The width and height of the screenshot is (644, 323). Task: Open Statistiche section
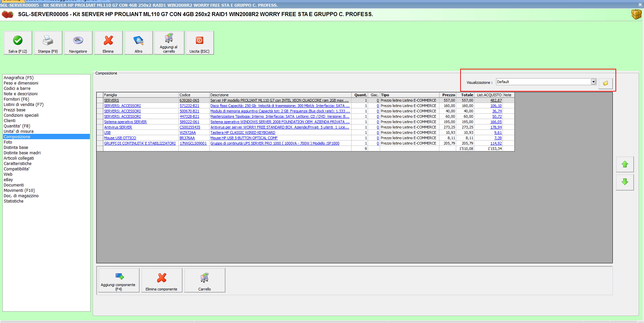coord(13,201)
